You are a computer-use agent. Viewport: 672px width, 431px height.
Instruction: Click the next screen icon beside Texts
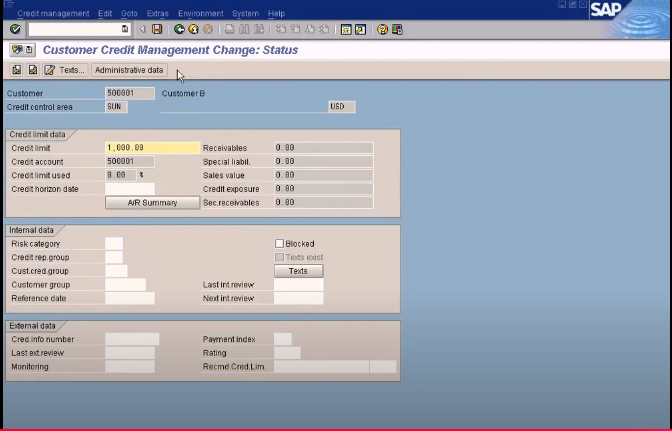tap(33, 70)
